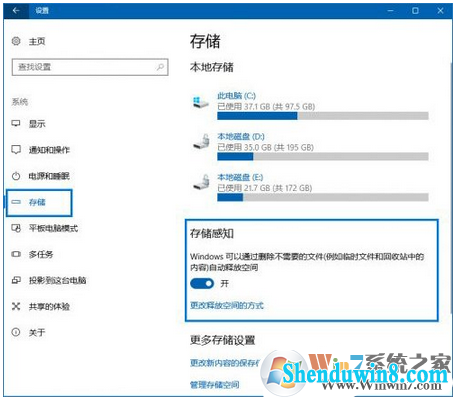This screenshot has height=399, width=458.
Task: Click the 存储感知 heading
Action: pyautogui.click(x=212, y=233)
